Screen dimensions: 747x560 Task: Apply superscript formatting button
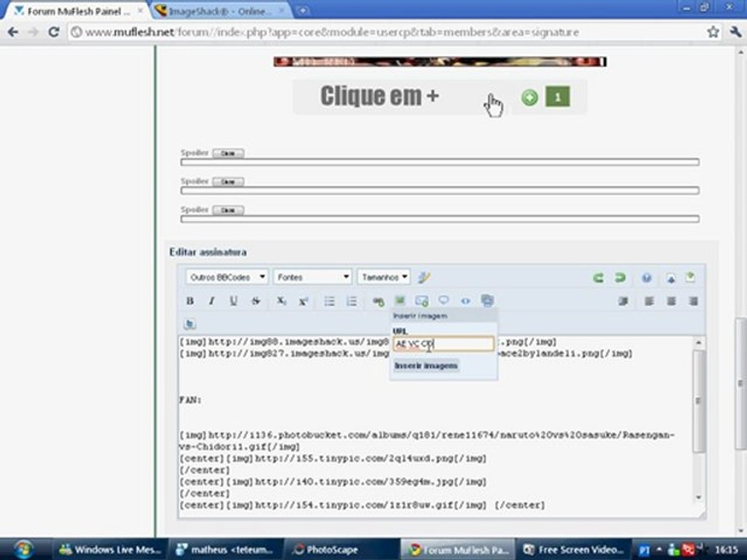[x=303, y=301]
